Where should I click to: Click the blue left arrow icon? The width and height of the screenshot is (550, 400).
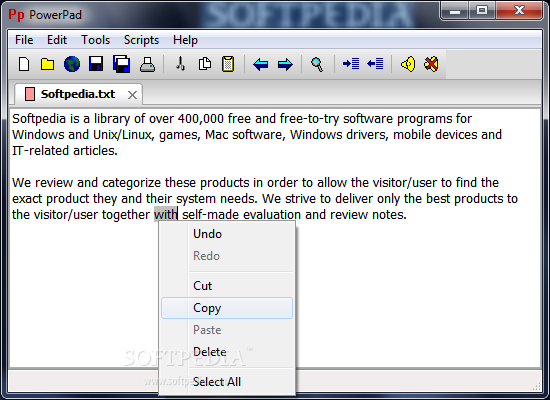point(260,65)
